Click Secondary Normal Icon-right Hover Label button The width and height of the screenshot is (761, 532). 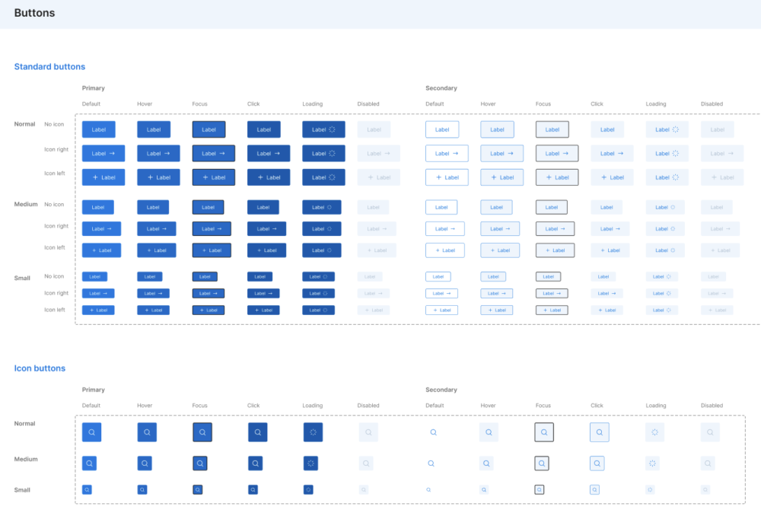click(501, 154)
